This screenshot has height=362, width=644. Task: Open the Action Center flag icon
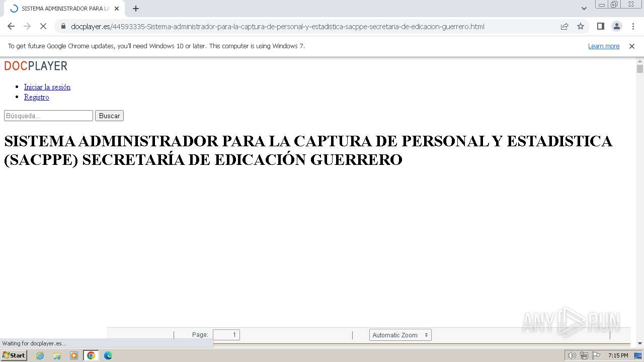click(596, 355)
